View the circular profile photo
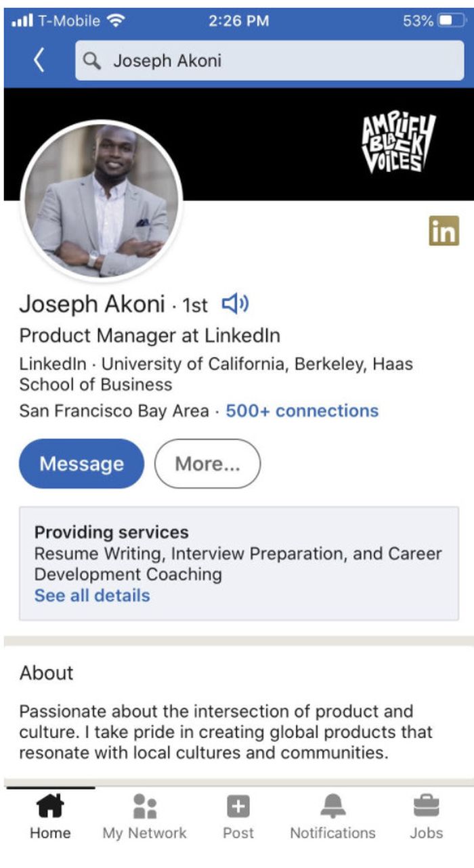This screenshot has height=868, width=474. click(x=102, y=200)
